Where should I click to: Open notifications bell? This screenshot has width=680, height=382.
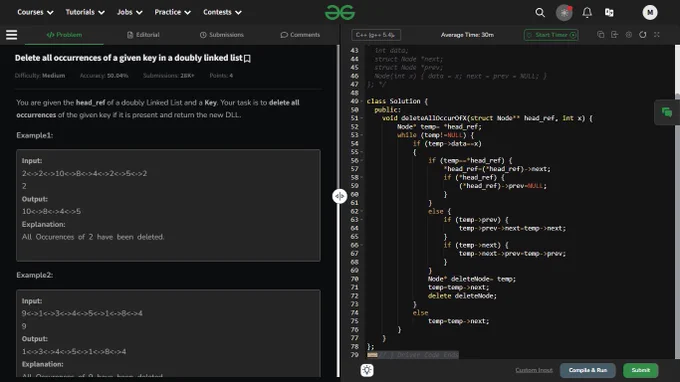[587, 13]
